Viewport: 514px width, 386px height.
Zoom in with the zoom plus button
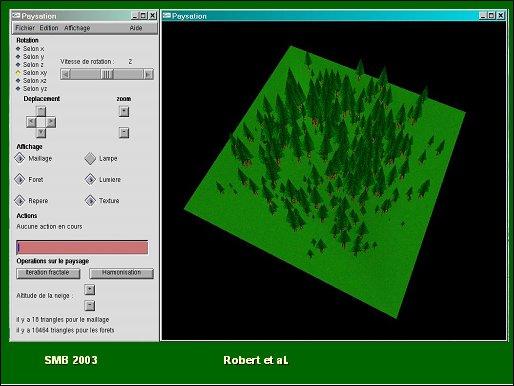point(124,111)
